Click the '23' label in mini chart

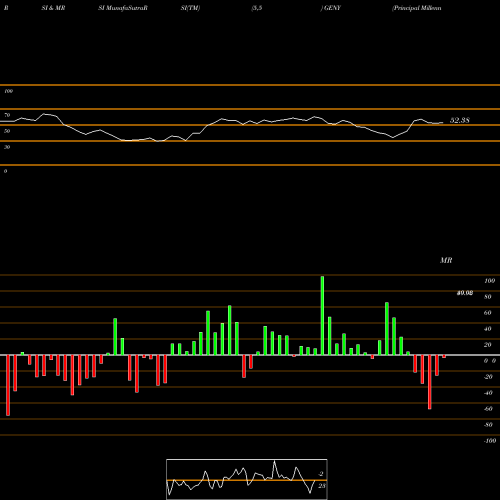point(322,486)
